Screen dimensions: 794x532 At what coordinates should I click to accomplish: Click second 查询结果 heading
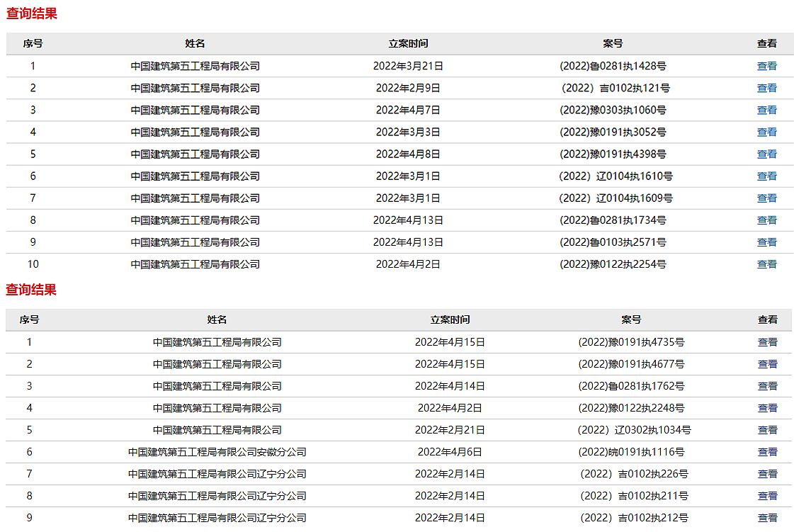tap(31, 290)
